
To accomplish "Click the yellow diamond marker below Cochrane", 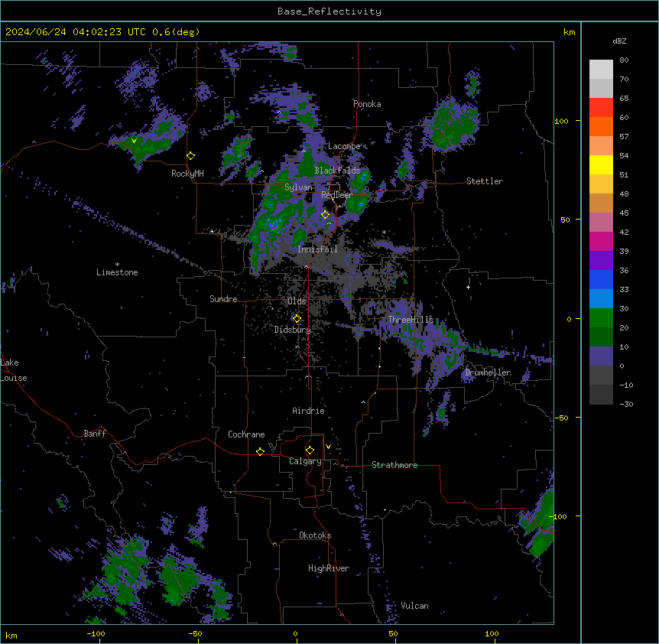I will 260,451.
